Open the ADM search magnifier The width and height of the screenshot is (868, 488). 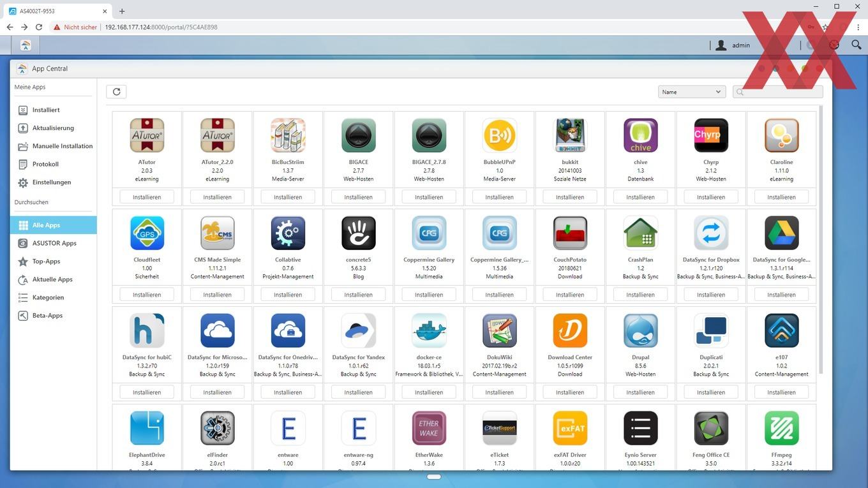coord(856,45)
